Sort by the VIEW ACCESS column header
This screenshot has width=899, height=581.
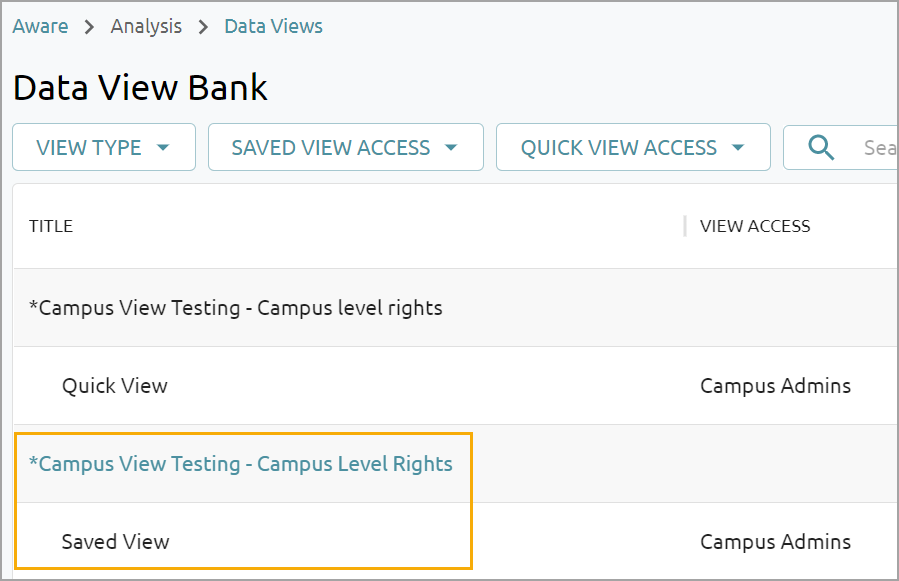click(x=755, y=226)
